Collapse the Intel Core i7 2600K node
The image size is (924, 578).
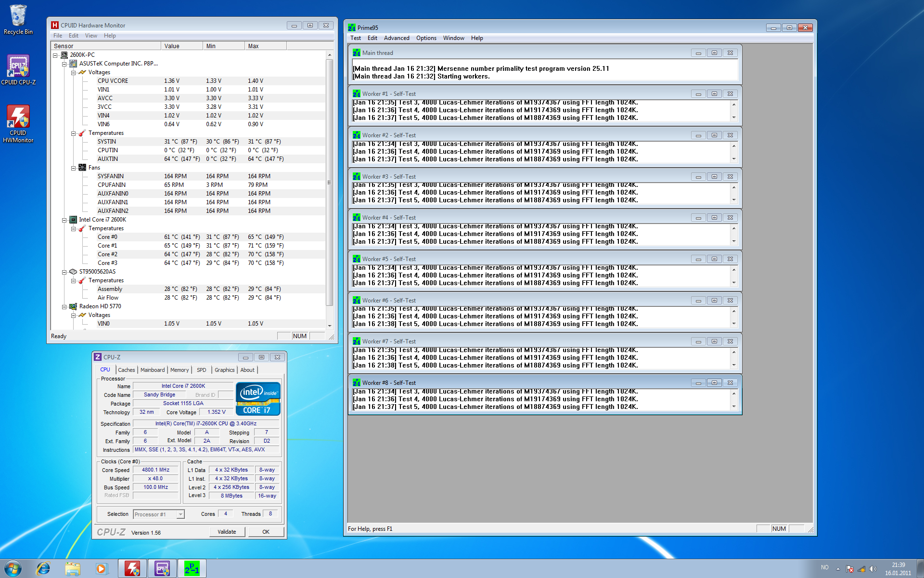tap(64, 220)
